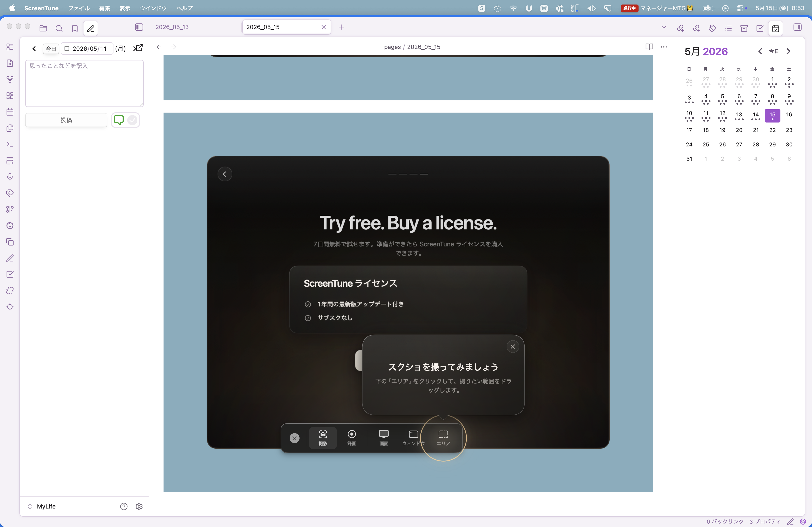Viewport: 812px width, 527px height.
Task: Close the 2026_05_15 tab
Action: [x=324, y=27]
